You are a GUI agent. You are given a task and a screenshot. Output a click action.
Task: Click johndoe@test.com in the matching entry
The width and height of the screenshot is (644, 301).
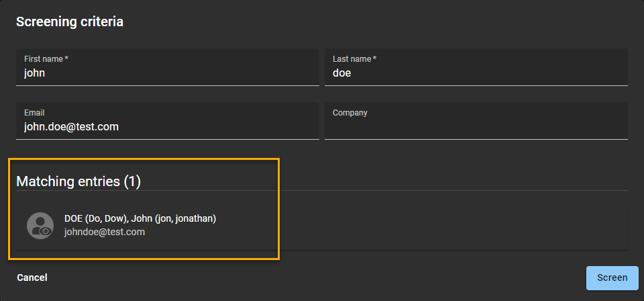(x=105, y=232)
